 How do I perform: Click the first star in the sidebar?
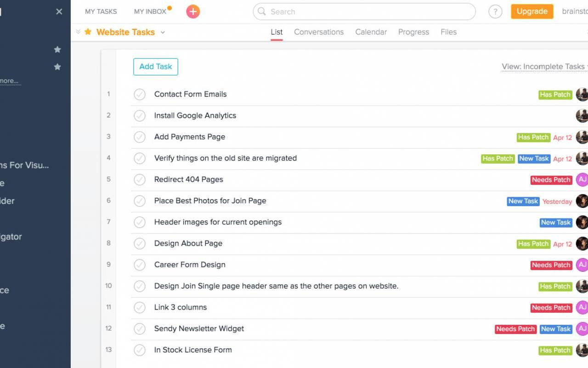57,49
